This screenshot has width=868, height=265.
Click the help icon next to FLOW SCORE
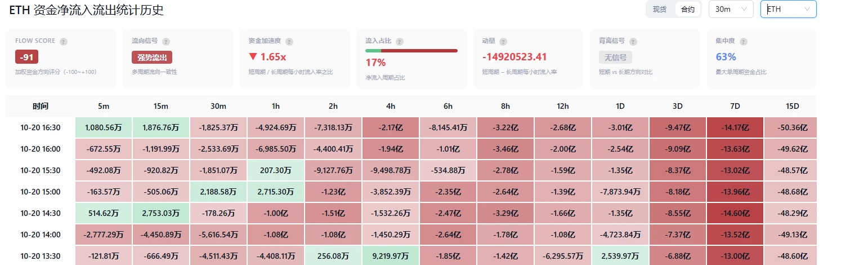pyautogui.click(x=64, y=42)
